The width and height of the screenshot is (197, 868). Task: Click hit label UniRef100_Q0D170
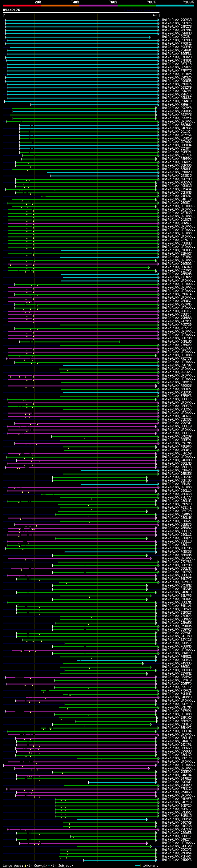(x=177, y=758)
